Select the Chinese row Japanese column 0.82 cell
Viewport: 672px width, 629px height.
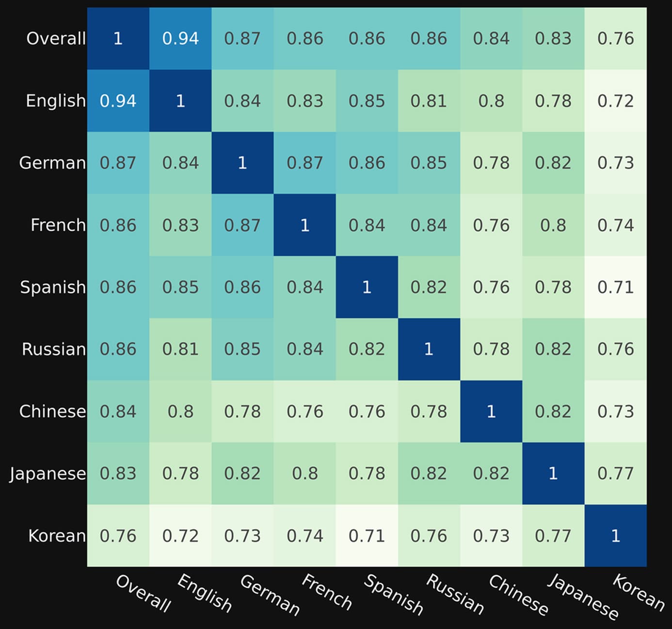[553, 411]
